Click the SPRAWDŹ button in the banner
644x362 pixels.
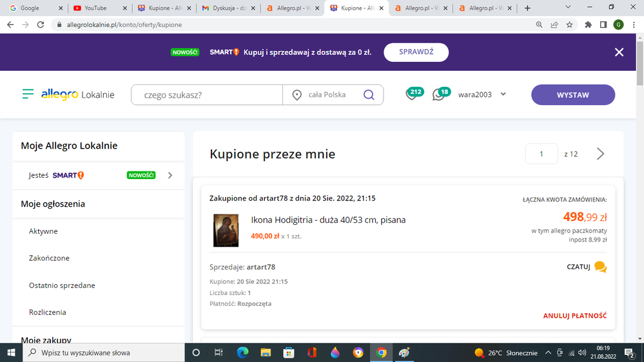click(416, 52)
